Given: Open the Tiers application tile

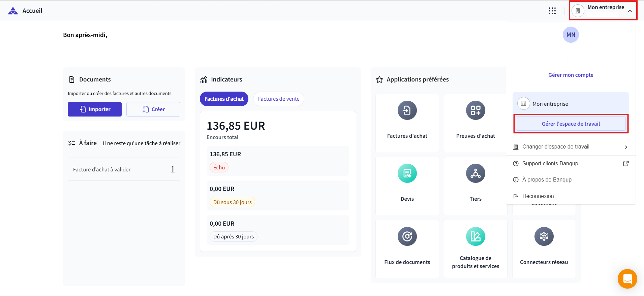Looking at the screenshot, I should click(475, 186).
